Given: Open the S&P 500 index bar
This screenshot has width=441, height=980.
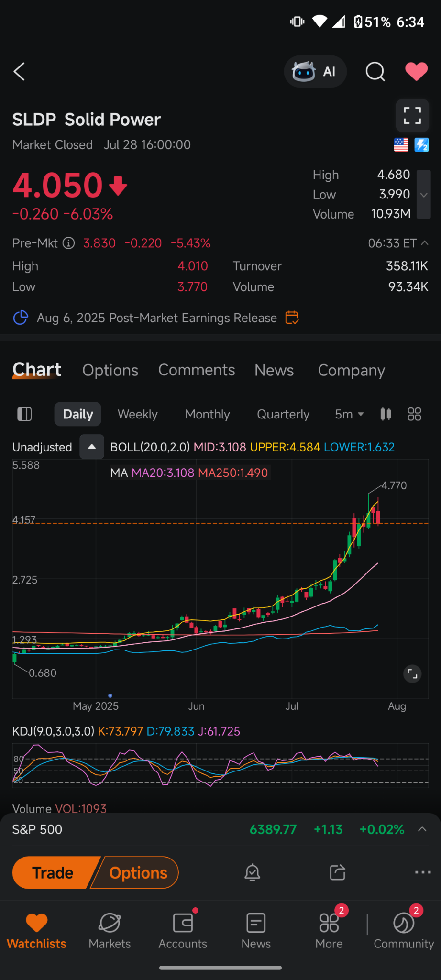Looking at the screenshot, I should coord(220,829).
